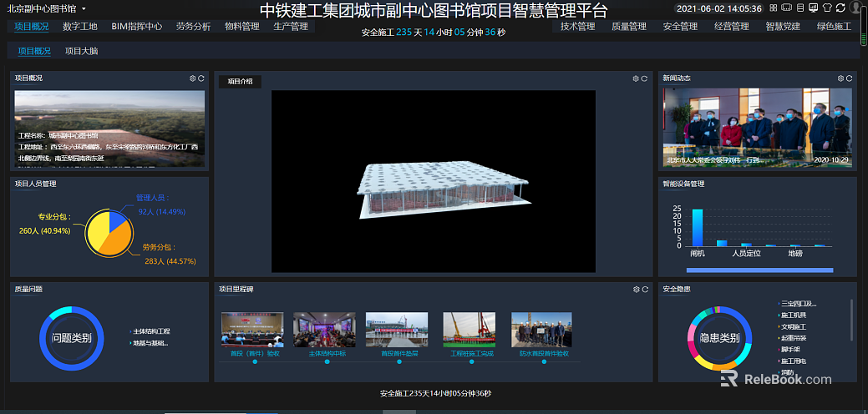
Task: Refresh the 项目里程碑 panel
Action: pos(645,290)
